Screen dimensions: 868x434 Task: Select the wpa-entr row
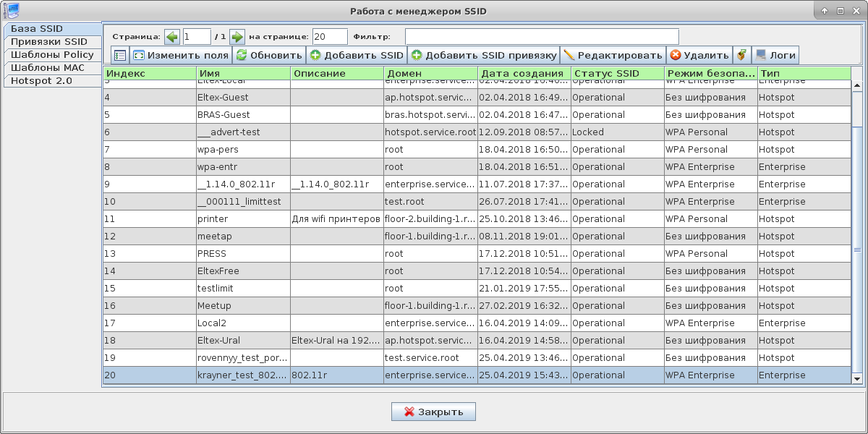[x=477, y=167]
